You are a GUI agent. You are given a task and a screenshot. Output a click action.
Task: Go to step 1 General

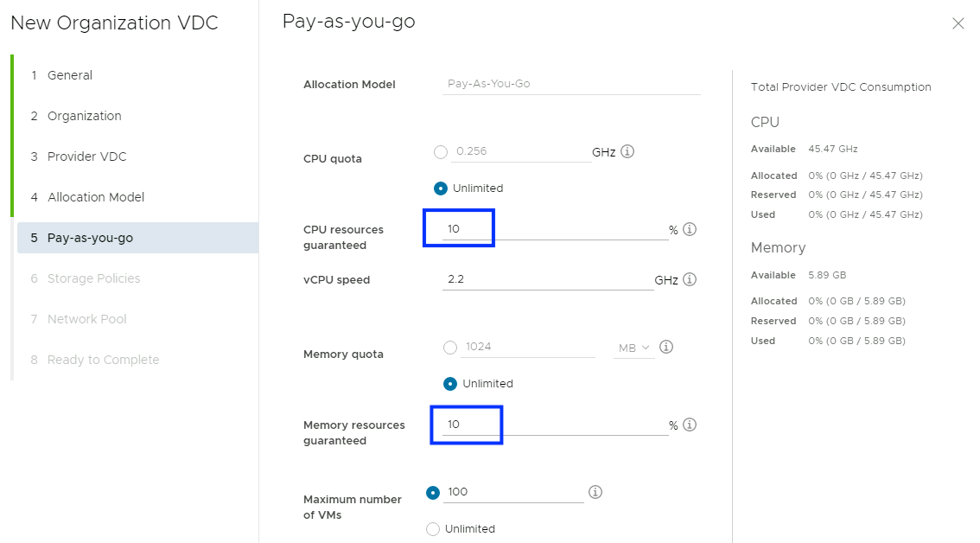[69, 75]
